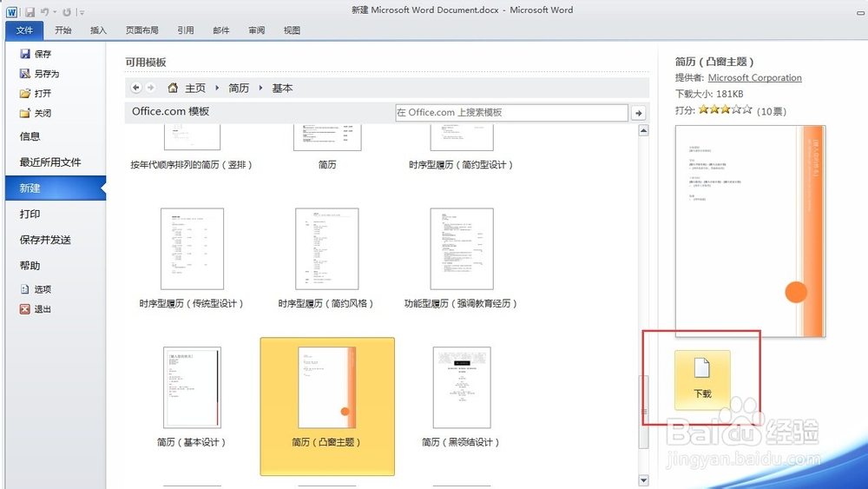Open the 帮助 section
Image resolution: width=868 pixels, height=489 pixels.
30,266
